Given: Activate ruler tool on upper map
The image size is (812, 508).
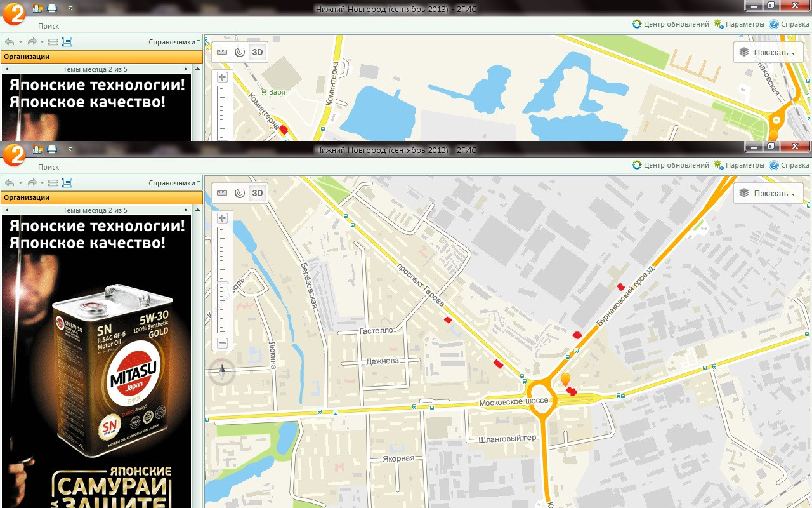Looking at the screenshot, I should [x=222, y=52].
